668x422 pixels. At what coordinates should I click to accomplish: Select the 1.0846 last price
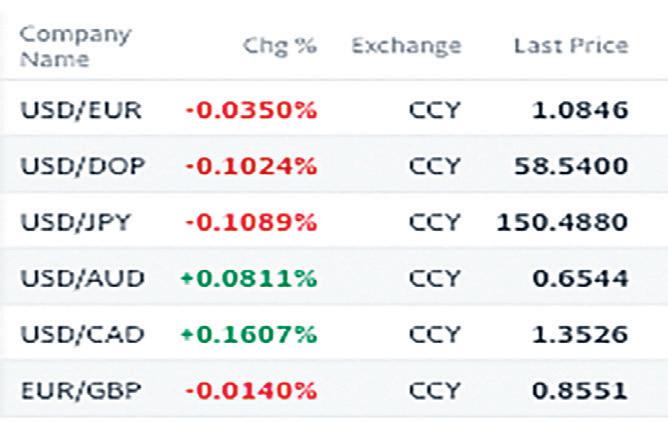click(580, 110)
